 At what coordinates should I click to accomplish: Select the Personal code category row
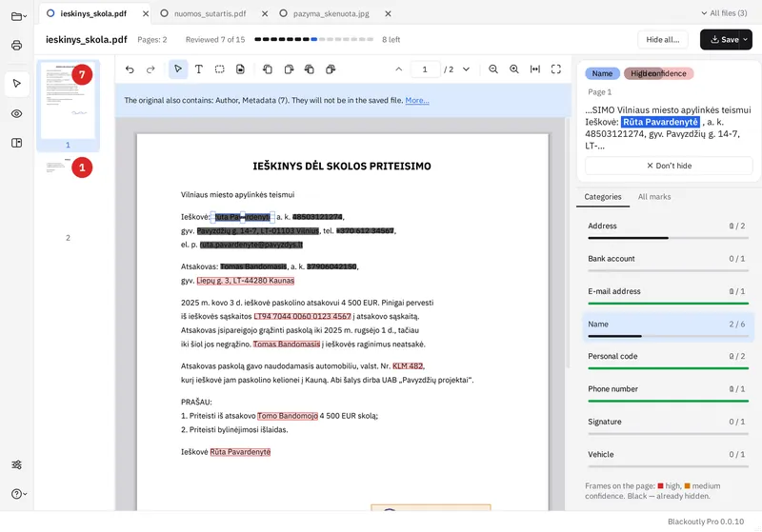669,361
